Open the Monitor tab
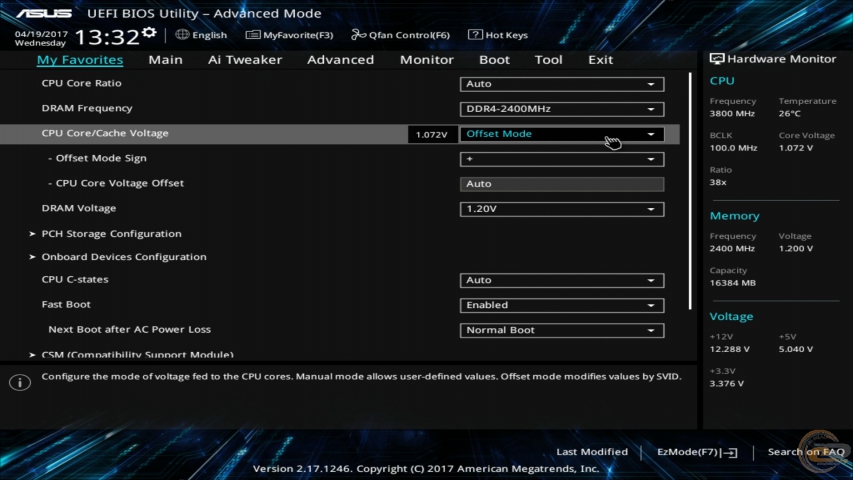853x480 pixels. [x=426, y=60]
